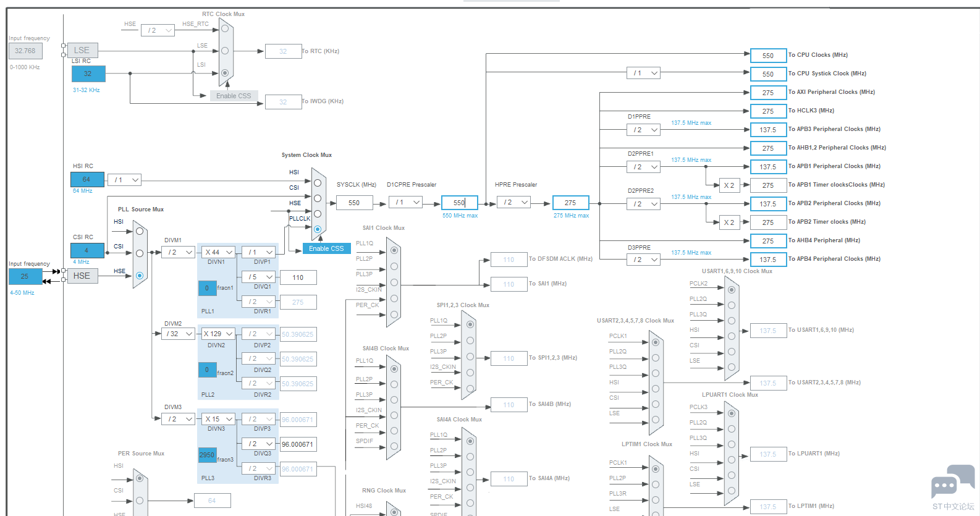
Task: Edit HPRE output field 275
Action: pyautogui.click(x=570, y=203)
